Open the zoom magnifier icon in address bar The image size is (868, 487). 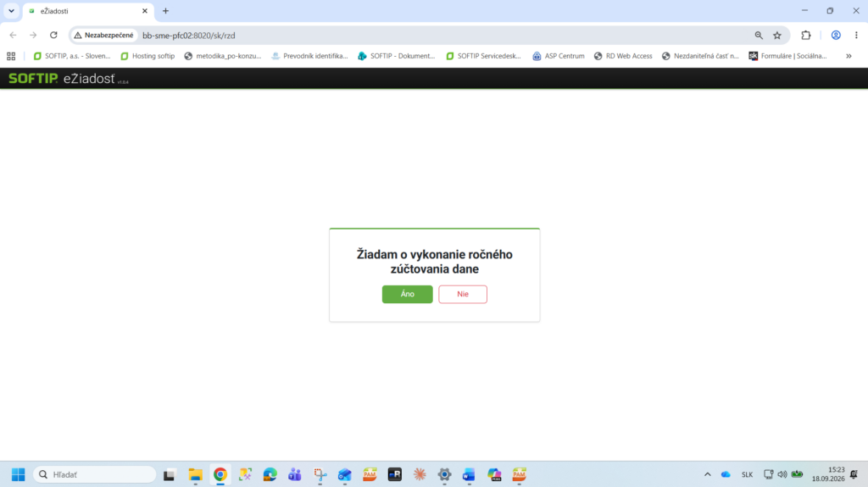click(x=759, y=35)
